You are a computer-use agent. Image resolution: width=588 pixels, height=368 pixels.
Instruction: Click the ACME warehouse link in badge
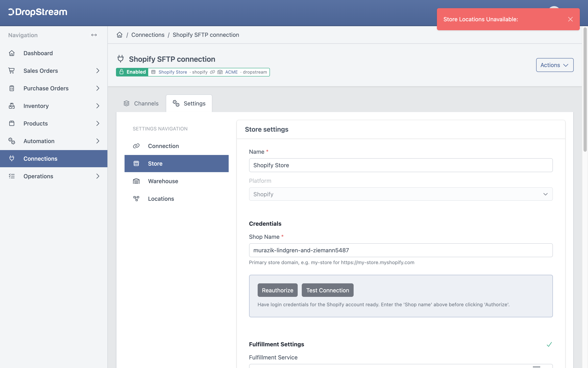231,72
